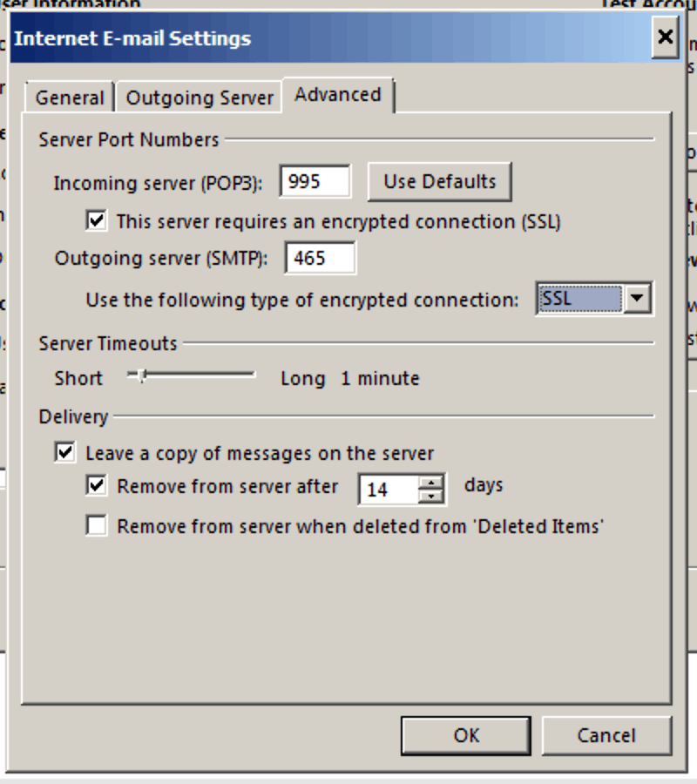
Task: Expand the encrypted connection type dropdown arrow
Action: [x=638, y=299]
